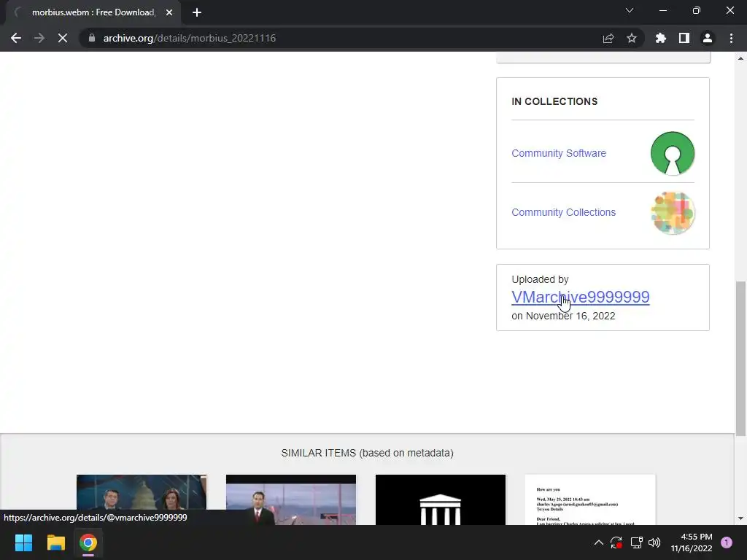Click the colorful Community Collections icon
The image size is (747, 560).
tap(672, 213)
